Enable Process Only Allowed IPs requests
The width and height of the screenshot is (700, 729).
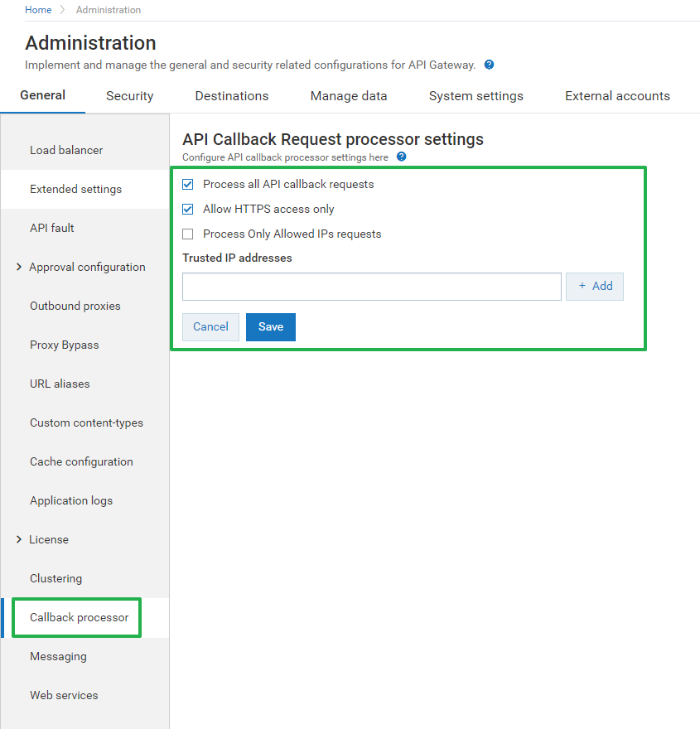[x=188, y=234]
